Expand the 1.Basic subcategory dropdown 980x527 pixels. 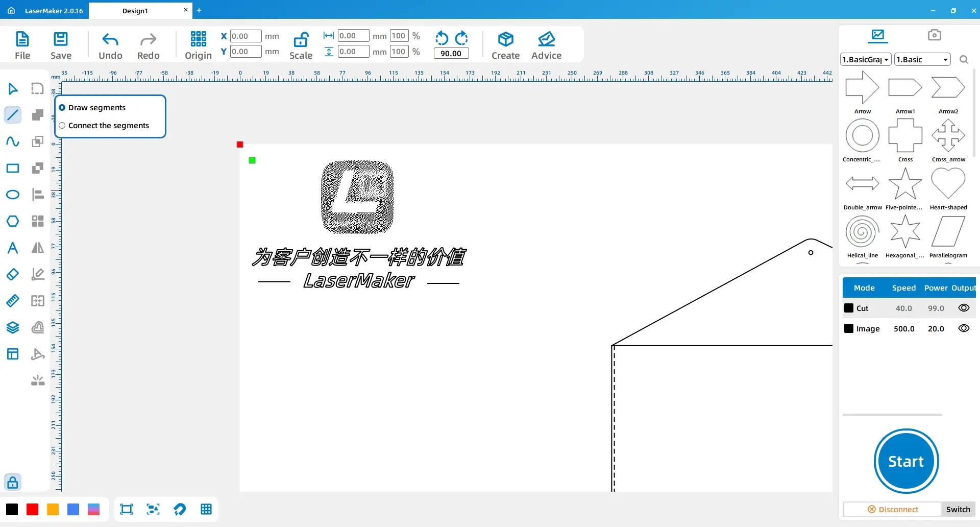pos(923,60)
